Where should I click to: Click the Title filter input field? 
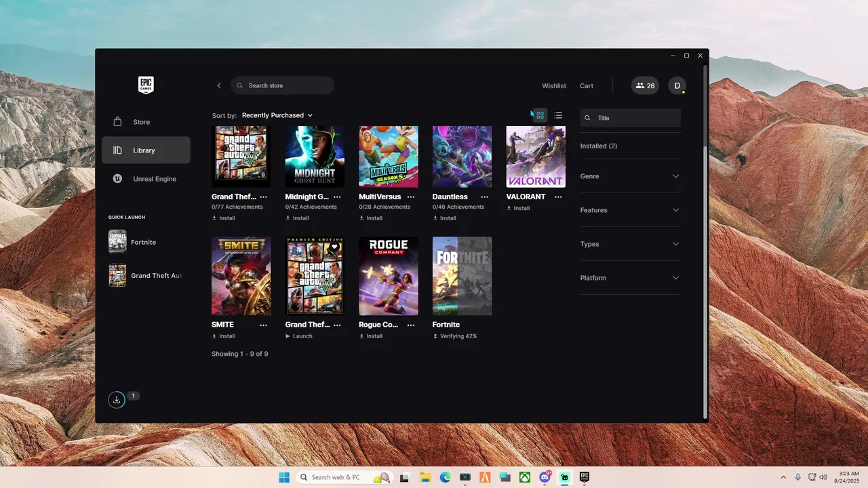630,118
